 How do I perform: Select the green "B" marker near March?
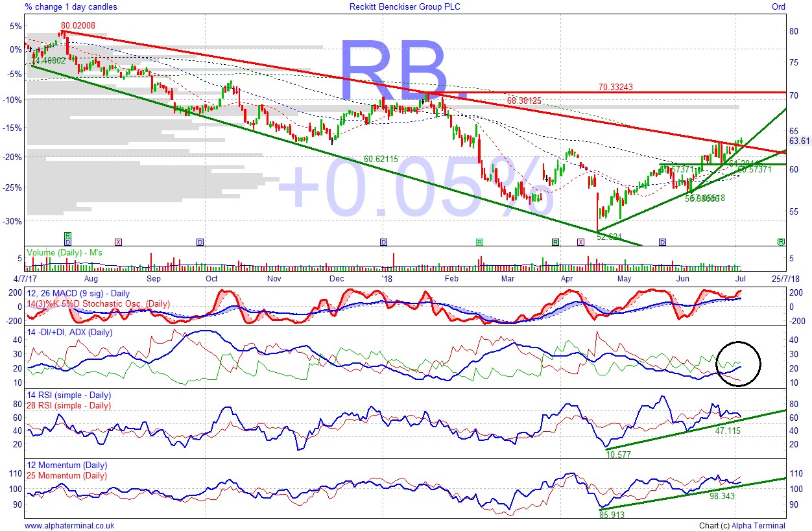tap(479, 241)
